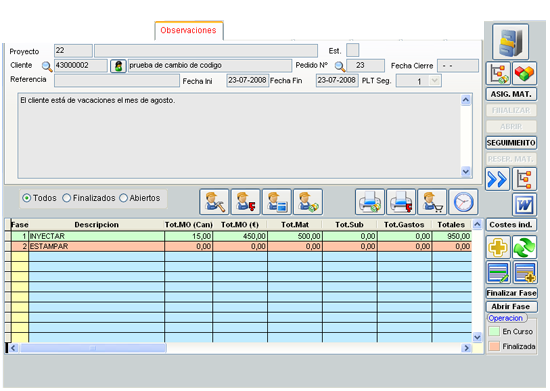The width and height of the screenshot is (550, 391).
Task: Click the 950,00 Totales cell
Action: tap(452, 236)
